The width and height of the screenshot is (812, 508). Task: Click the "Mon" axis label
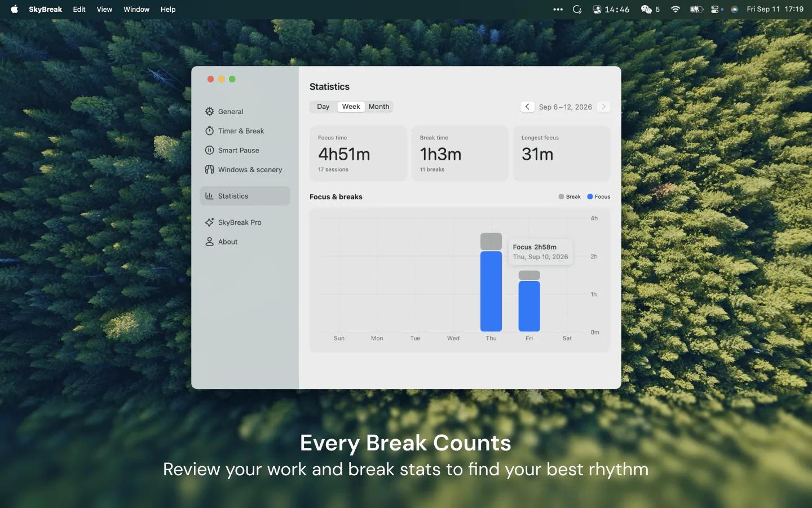pyautogui.click(x=377, y=338)
